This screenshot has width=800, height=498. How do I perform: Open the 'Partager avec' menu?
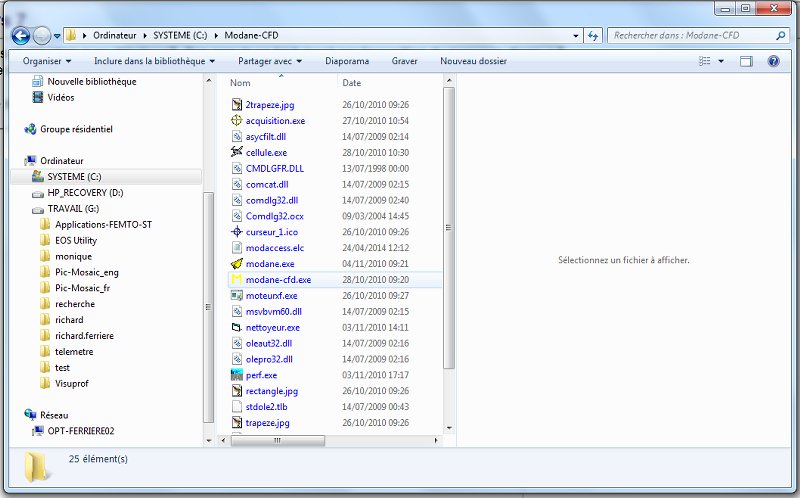[270, 61]
